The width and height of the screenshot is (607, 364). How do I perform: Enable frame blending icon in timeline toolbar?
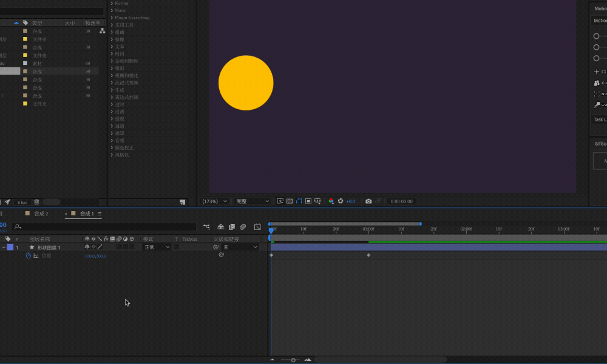click(232, 227)
